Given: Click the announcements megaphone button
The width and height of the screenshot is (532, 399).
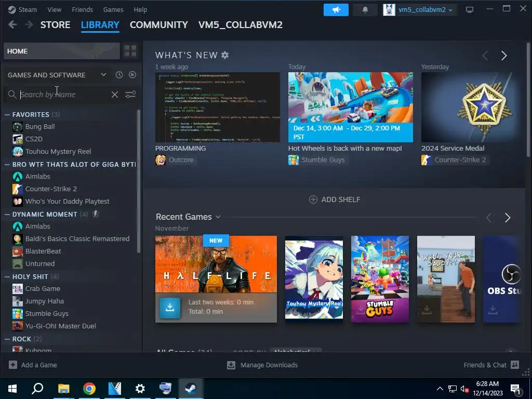Looking at the screenshot, I should 336,10.
